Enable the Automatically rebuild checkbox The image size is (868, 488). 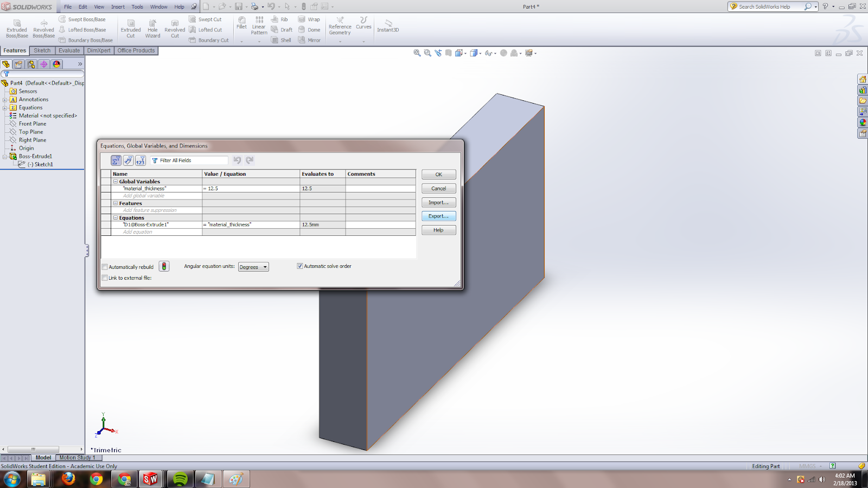click(105, 267)
